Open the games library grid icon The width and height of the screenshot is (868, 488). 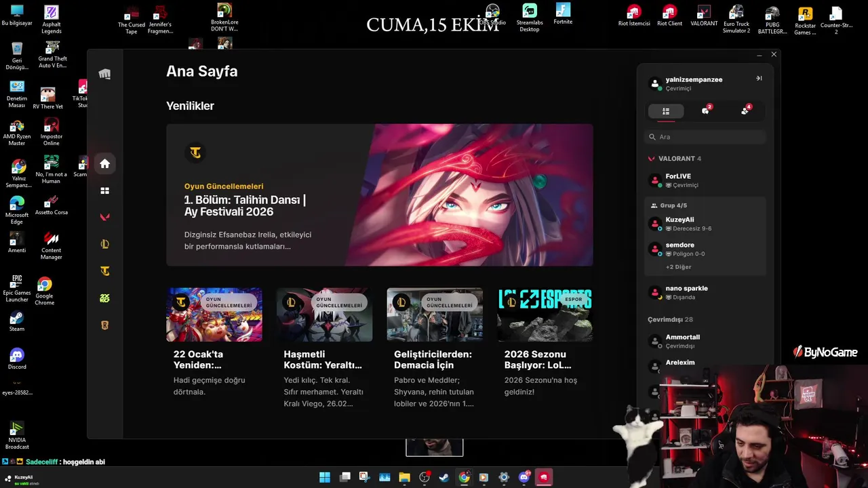point(104,190)
